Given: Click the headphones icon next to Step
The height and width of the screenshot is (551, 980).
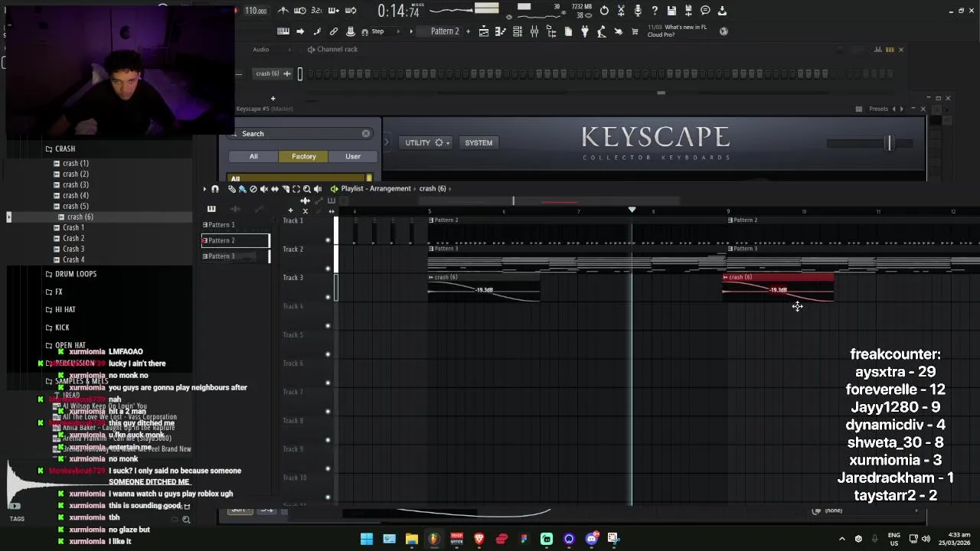Looking at the screenshot, I should click(364, 31).
